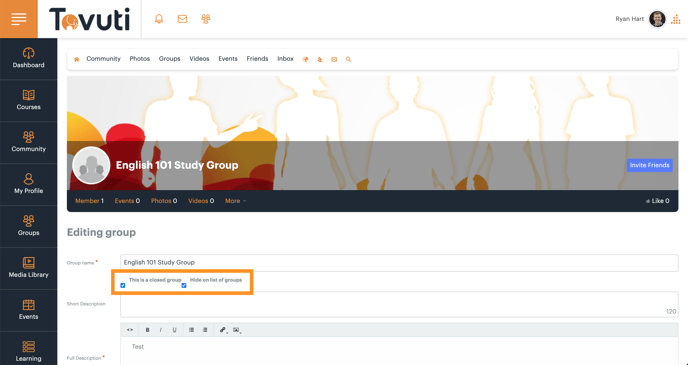Viewport: 688px width, 365px height.
Task: Click the search magnifier in community bar
Action: point(348,59)
